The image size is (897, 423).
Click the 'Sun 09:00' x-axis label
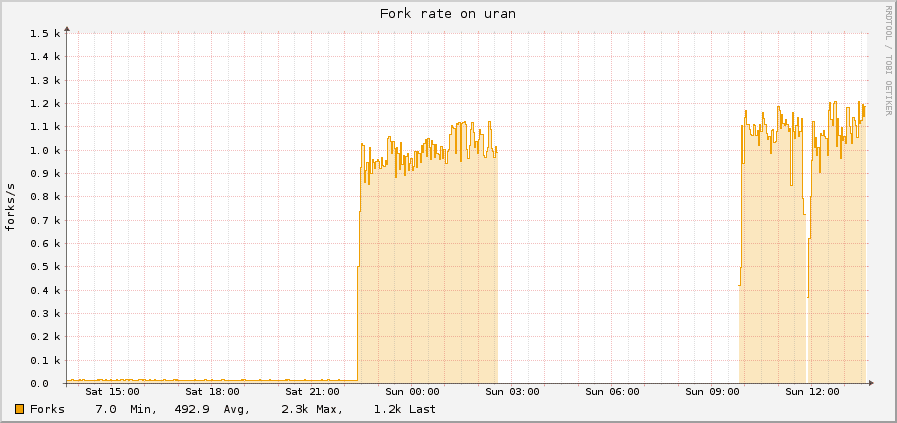click(x=712, y=392)
